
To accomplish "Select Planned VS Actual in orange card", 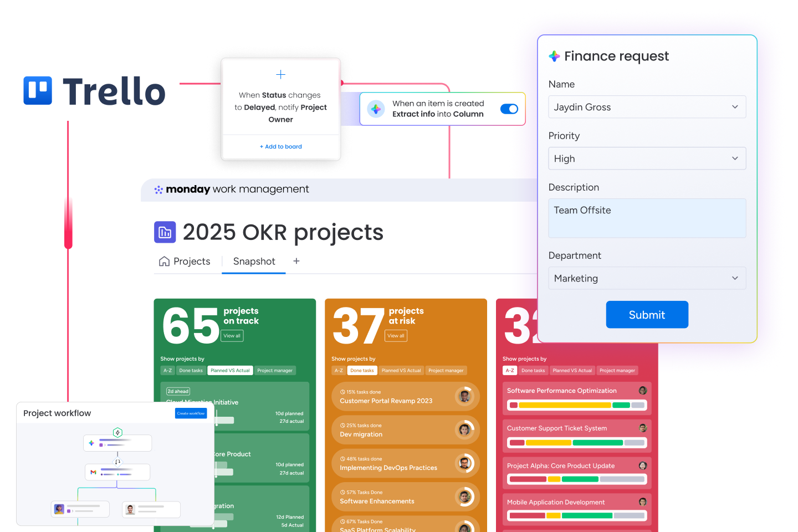I will 401,371.
